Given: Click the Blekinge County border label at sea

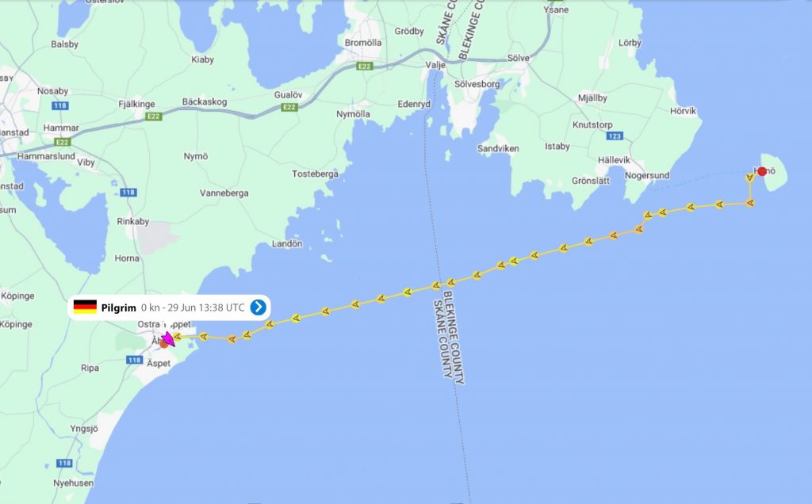Looking at the screenshot, I should tap(454, 338).
